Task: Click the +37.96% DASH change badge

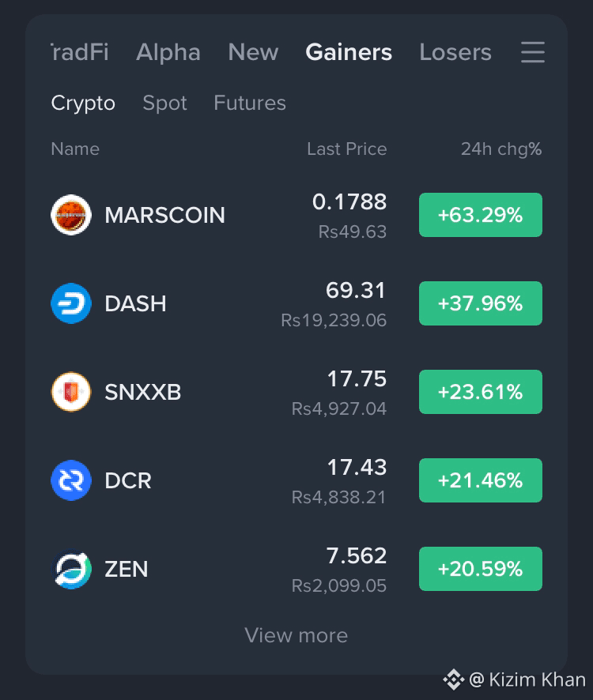Action: coord(481,303)
